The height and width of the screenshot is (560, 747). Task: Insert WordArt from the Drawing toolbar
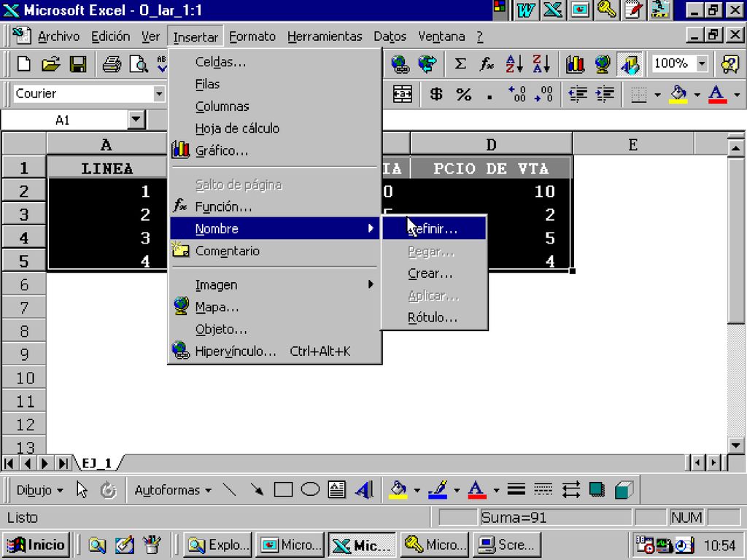364,489
